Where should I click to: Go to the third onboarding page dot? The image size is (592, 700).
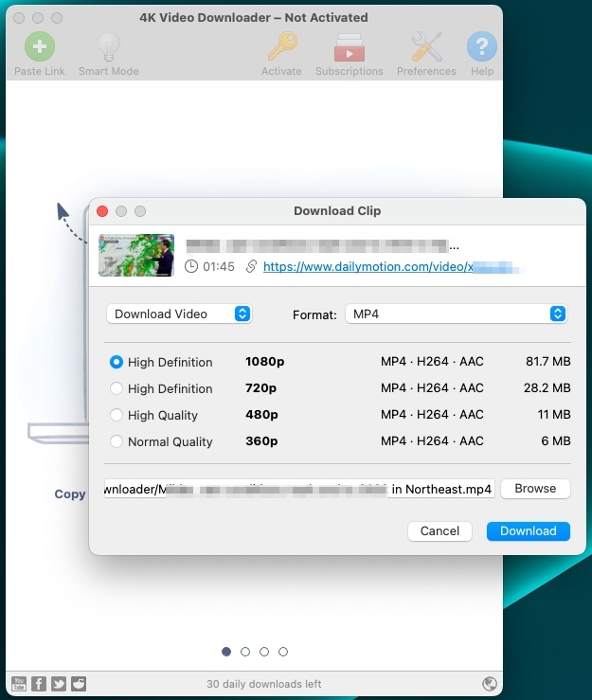coord(264,652)
